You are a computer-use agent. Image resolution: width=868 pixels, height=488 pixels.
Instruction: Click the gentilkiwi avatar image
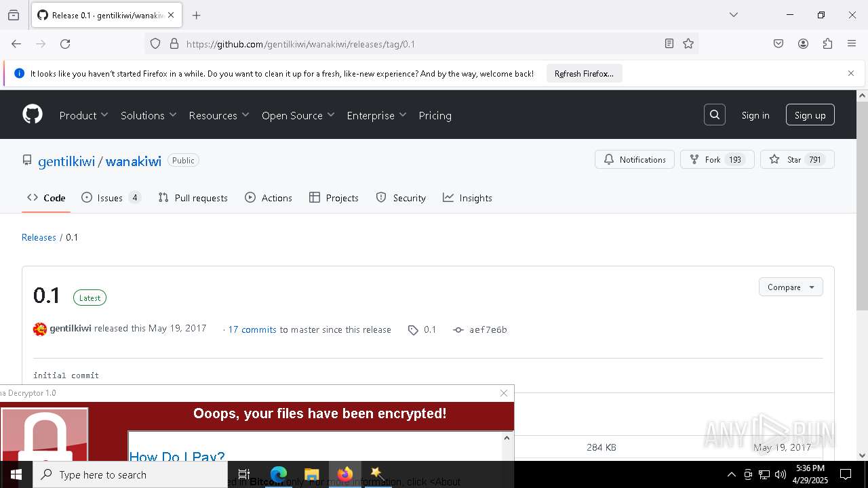[40, 329]
